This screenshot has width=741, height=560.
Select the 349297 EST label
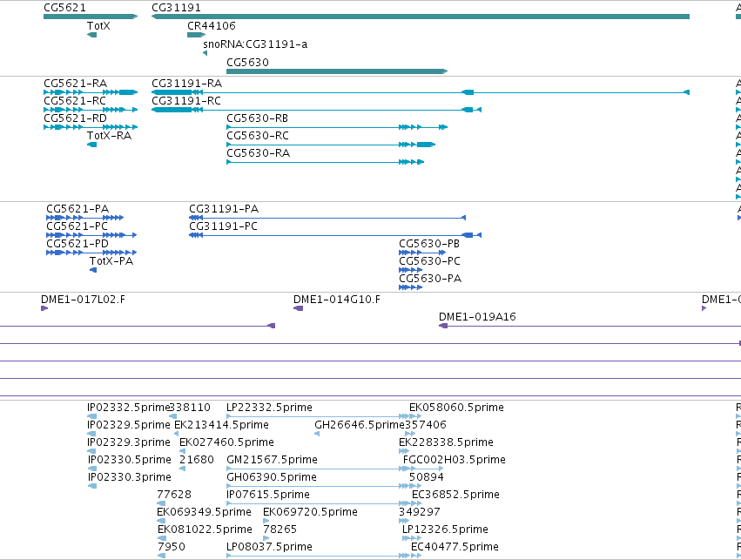tap(420, 513)
